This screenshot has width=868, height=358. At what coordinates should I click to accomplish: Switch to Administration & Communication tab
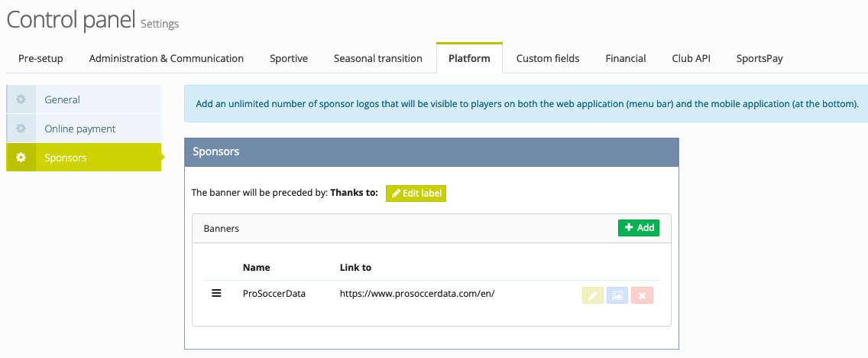[166, 58]
